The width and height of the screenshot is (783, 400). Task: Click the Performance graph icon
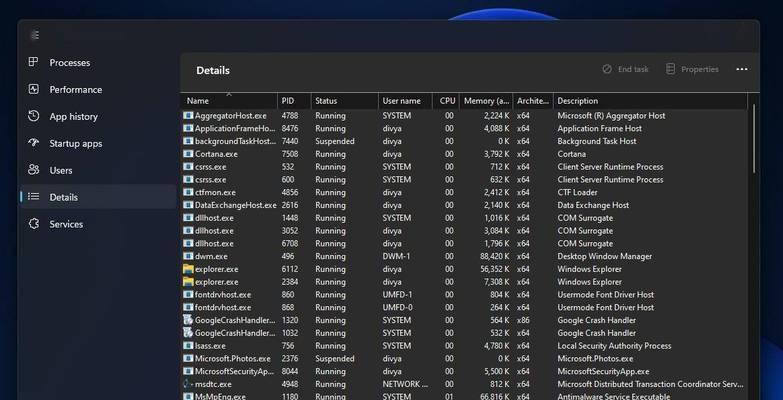[x=33, y=89]
